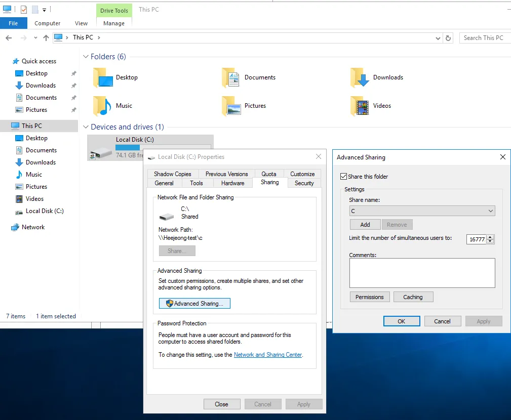511x420 pixels.
Task: Open the File menu
Action: tap(13, 23)
